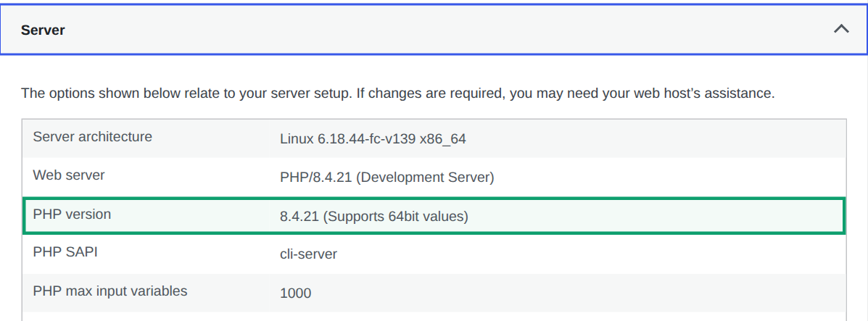The height and width of the screenshot is (321, 868).
Task: Collapse the Server section chevron
Action: coord(841,29)
